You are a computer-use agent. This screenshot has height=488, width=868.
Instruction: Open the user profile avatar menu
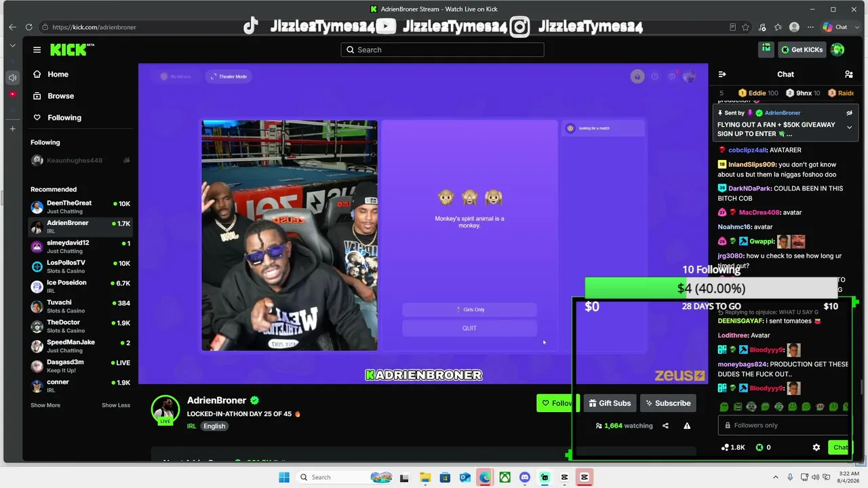[x=837, y=49]
